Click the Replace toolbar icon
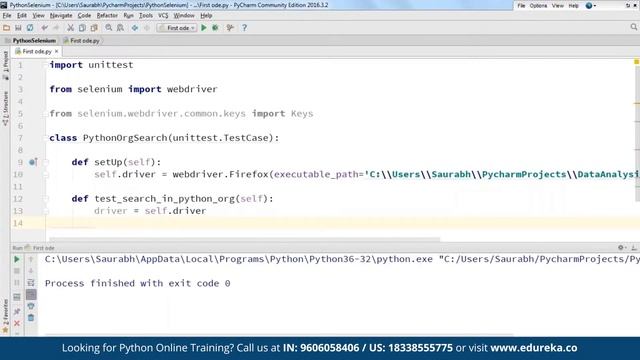The width and height of the screenshot is (640, 360). pos(120,28)
